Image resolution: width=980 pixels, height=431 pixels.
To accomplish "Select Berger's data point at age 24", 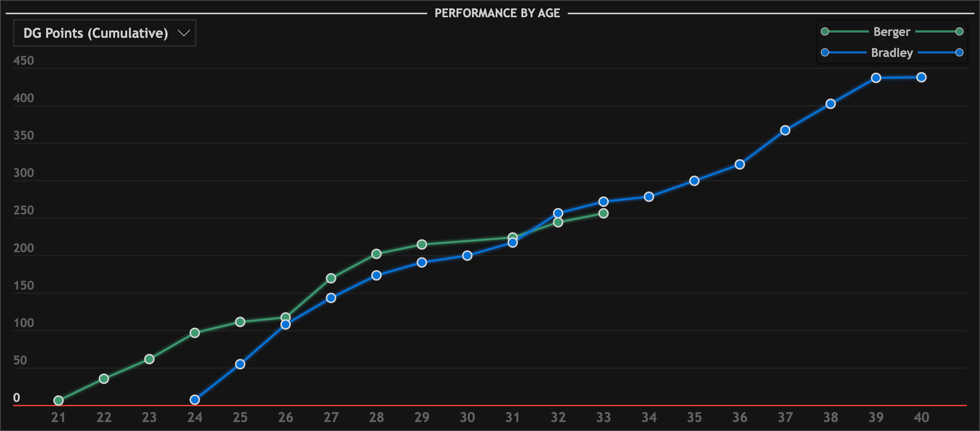I will pos(194,333).
